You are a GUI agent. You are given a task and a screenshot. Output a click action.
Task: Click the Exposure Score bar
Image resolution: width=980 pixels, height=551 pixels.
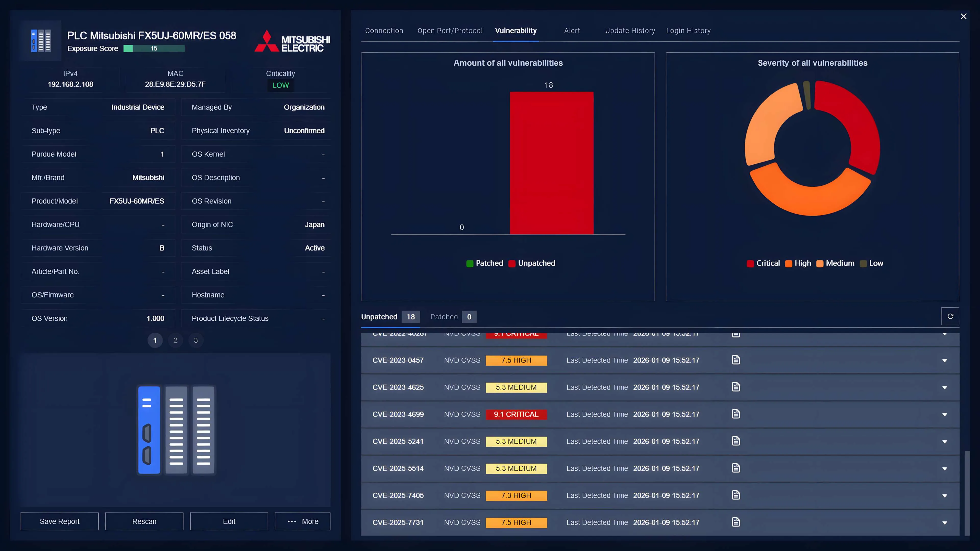154,48
